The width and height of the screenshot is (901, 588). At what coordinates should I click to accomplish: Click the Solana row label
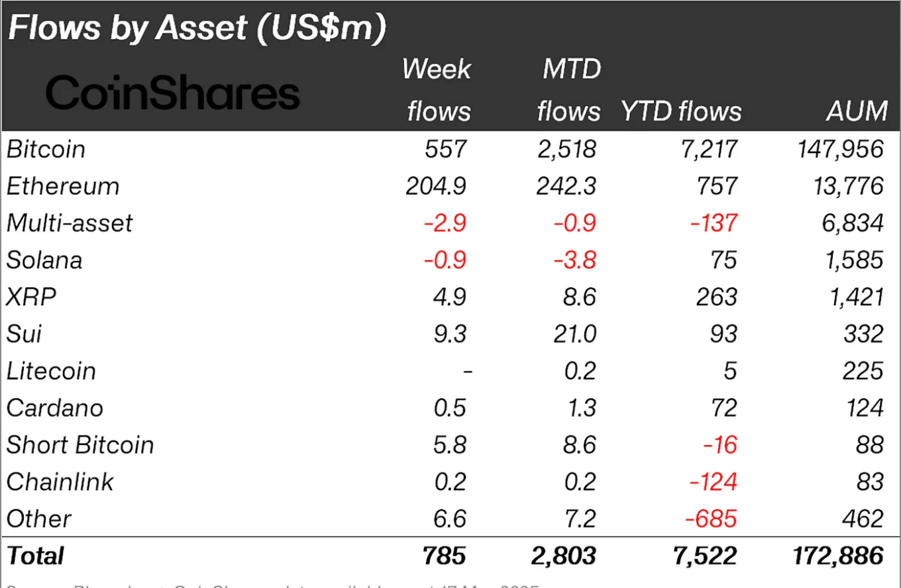coord(44,260)
